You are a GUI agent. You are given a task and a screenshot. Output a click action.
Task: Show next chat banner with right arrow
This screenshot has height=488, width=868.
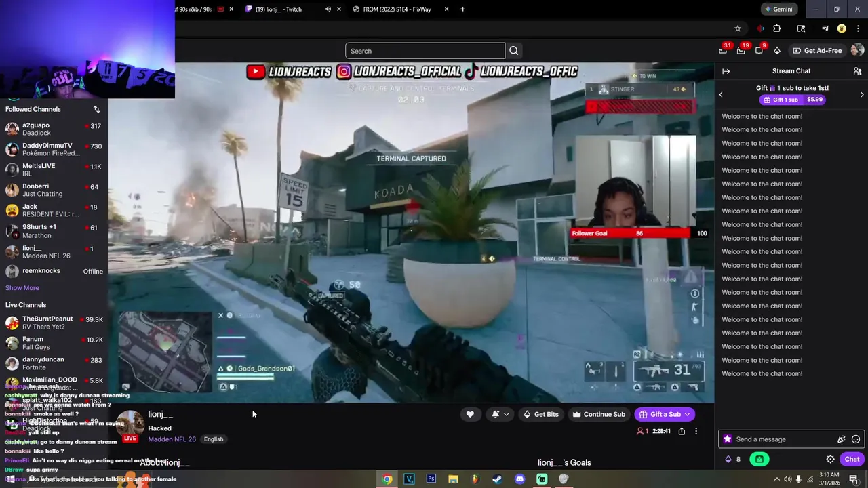pyautogui.click(x=862, y=94)
